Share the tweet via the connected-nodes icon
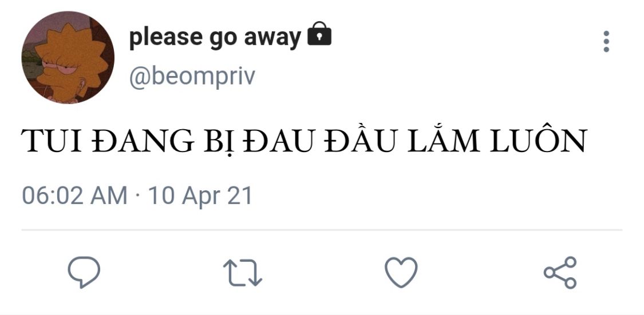644x315 pixels. coord(560,273)
